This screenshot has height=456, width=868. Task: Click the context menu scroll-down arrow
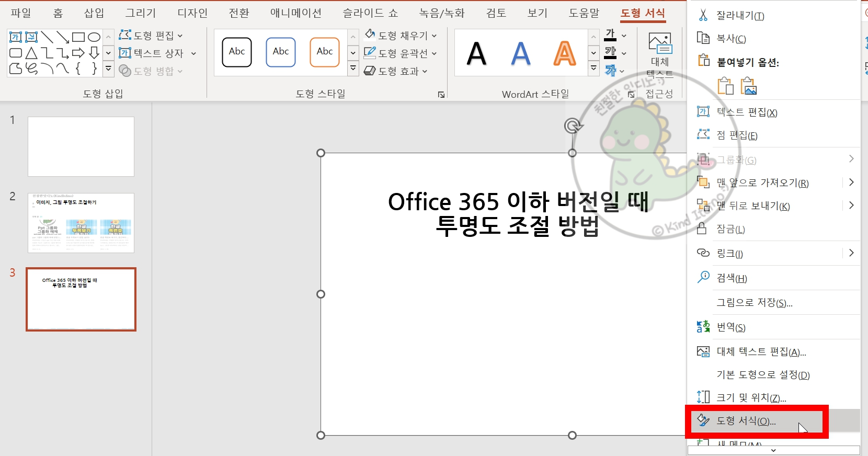point(773,450)
